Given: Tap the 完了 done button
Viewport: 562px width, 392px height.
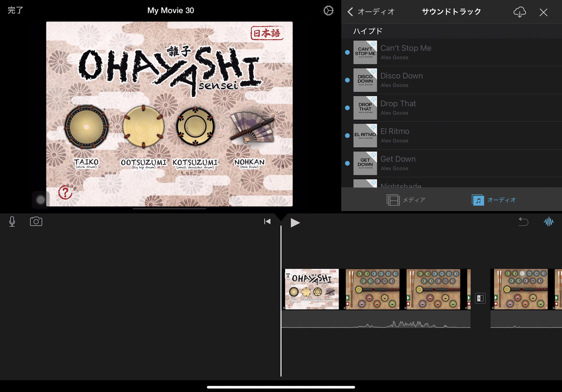Looking at the screenshot, I should point(15,11).
